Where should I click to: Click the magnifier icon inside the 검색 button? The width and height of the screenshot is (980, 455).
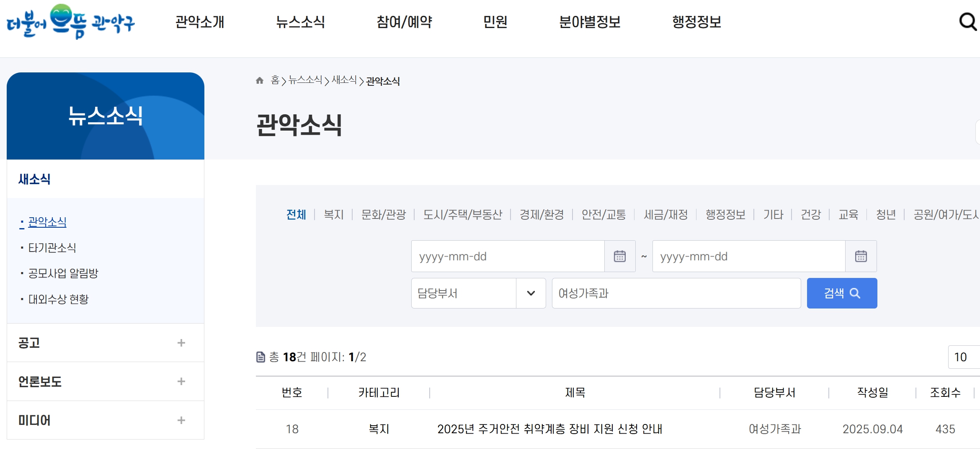coord(855,293)
